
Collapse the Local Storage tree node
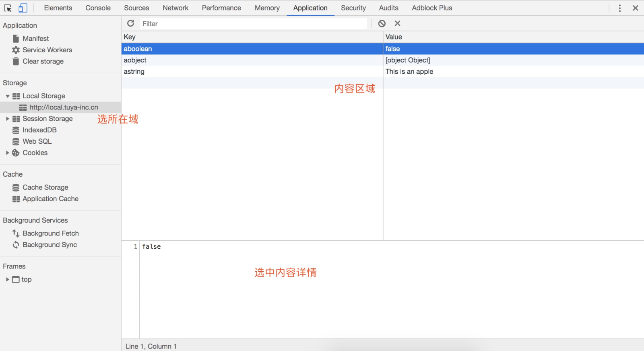tap(7, 96)
